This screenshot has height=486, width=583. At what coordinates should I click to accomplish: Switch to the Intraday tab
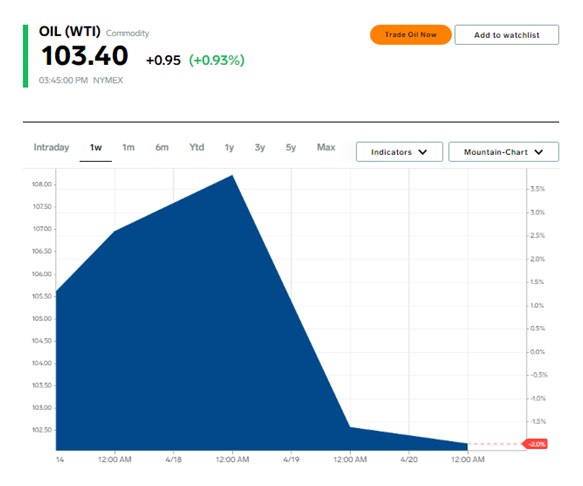point(51,147)
